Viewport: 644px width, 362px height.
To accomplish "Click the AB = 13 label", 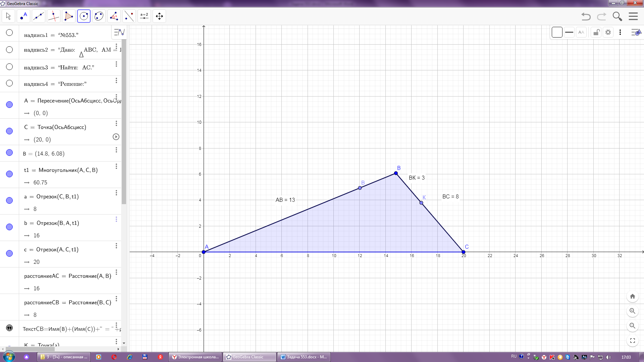I will pos(285,200).
